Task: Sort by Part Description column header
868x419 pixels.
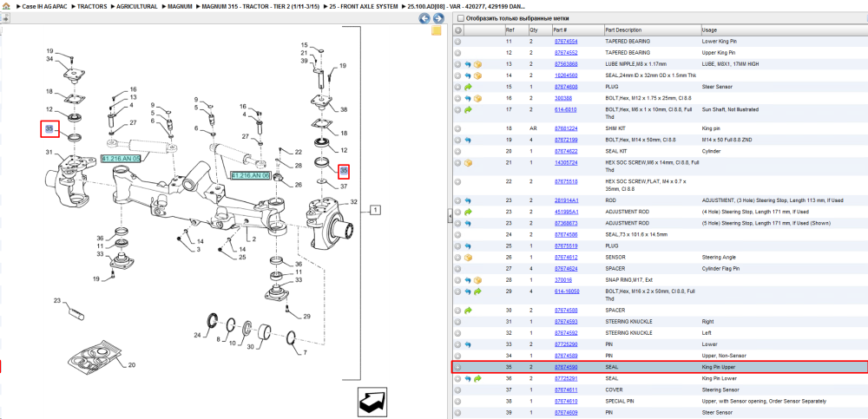Action: pyautogui.click(x=624, y=29)
